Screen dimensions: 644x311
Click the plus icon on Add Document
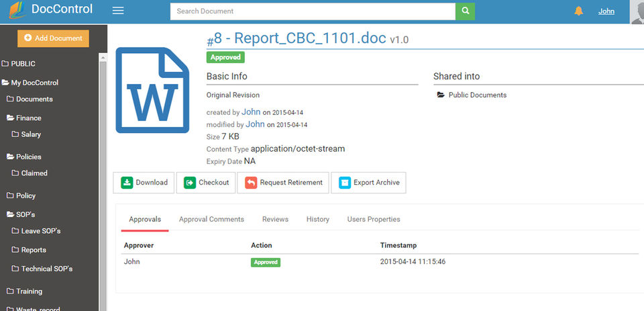tap(28, 38)
